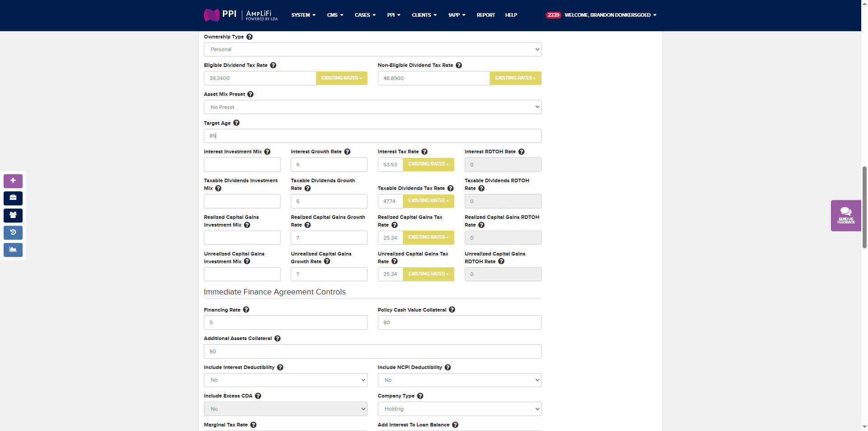
Task: Open Welcome Brandon Donkersgoed user menu
Action: [x=610, y=15]
